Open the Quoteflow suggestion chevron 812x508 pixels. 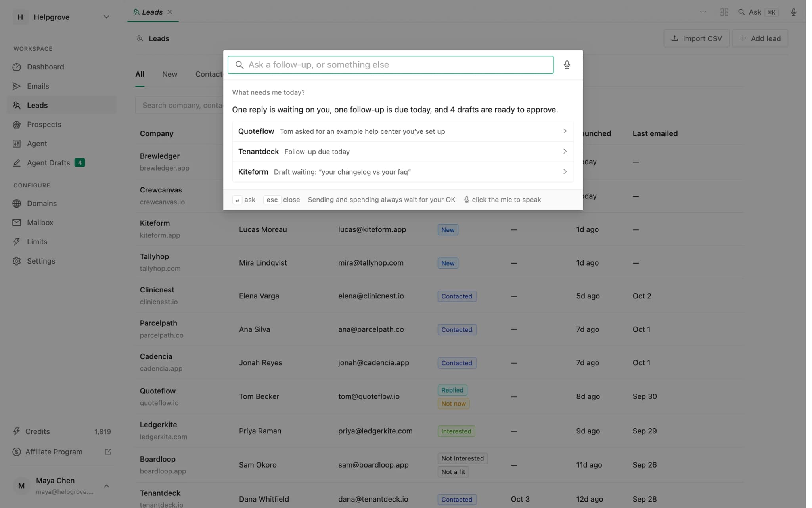coord(565,131)
